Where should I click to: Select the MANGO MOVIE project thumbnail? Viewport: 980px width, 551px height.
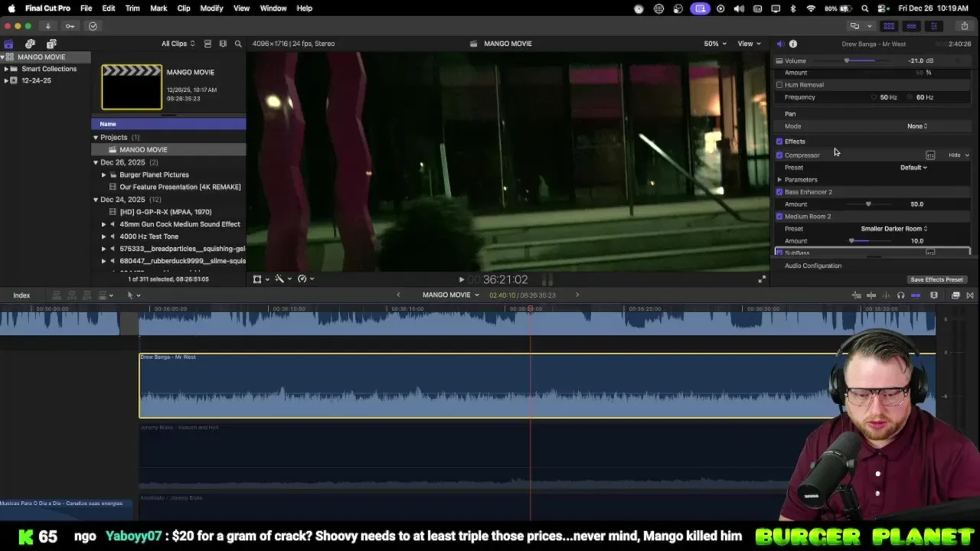[132, 86]
